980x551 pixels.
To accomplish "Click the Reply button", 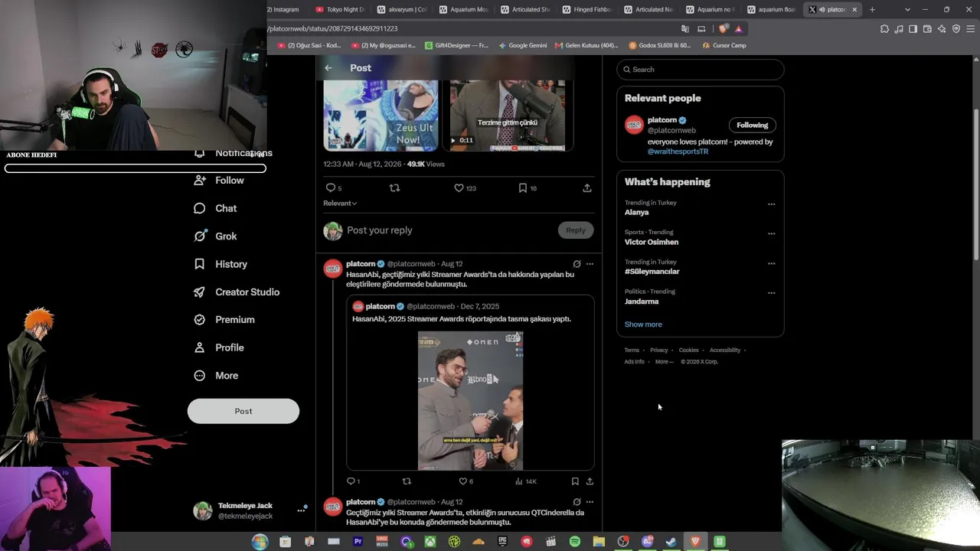I will tap(576, 230).
